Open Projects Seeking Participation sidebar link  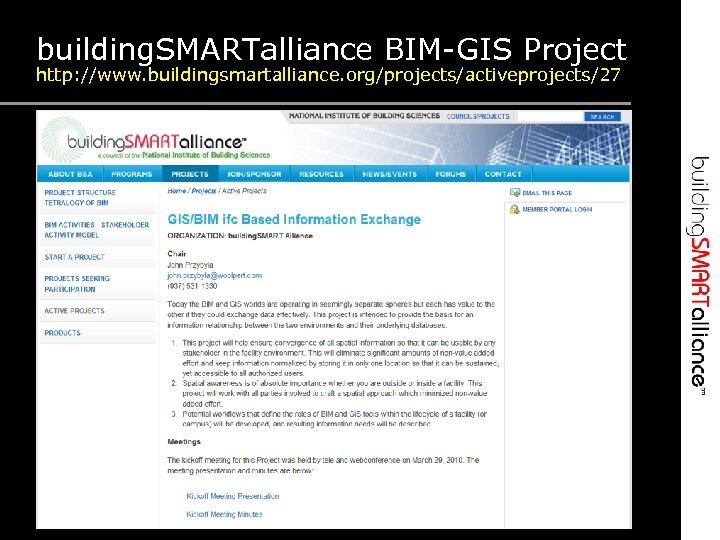77,284
